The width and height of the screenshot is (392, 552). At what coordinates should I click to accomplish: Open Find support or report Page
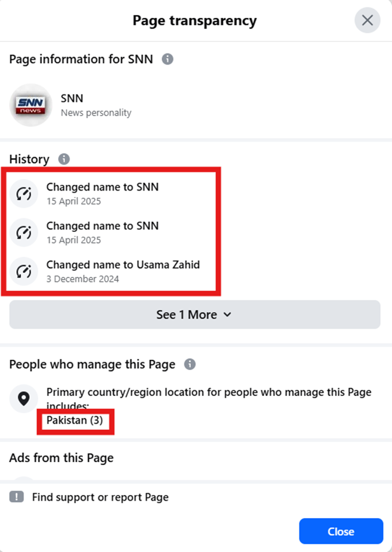click(100, 497)
